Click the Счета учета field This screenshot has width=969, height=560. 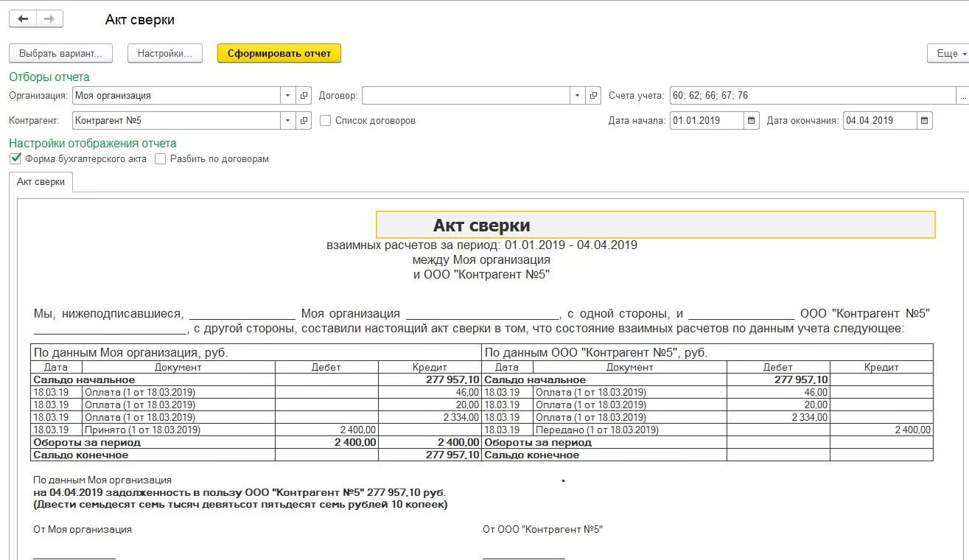812,96
